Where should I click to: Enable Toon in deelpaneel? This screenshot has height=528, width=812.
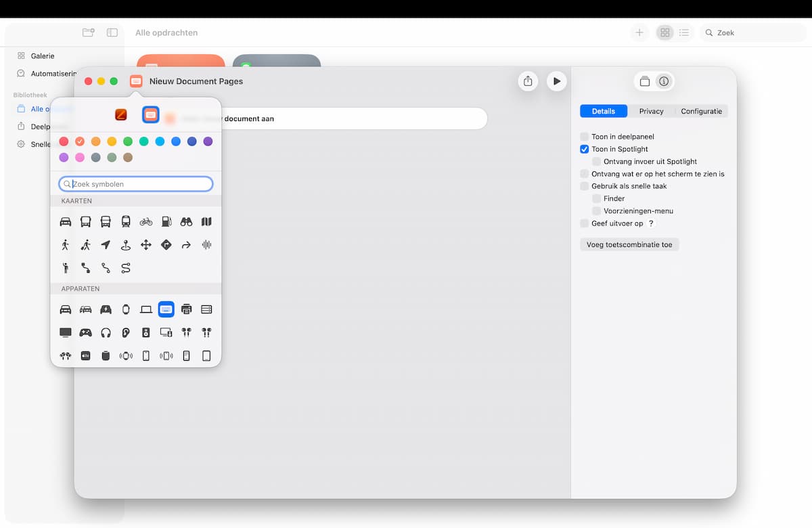(x=585, y=137)
